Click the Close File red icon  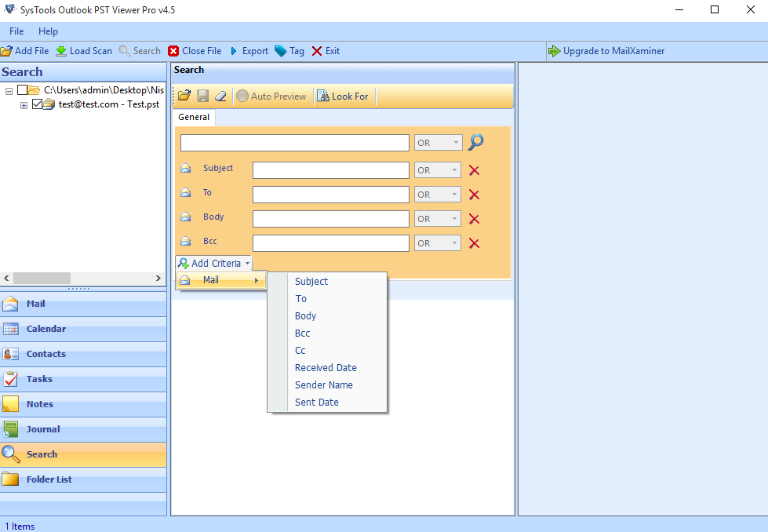(x=173, y=51)
